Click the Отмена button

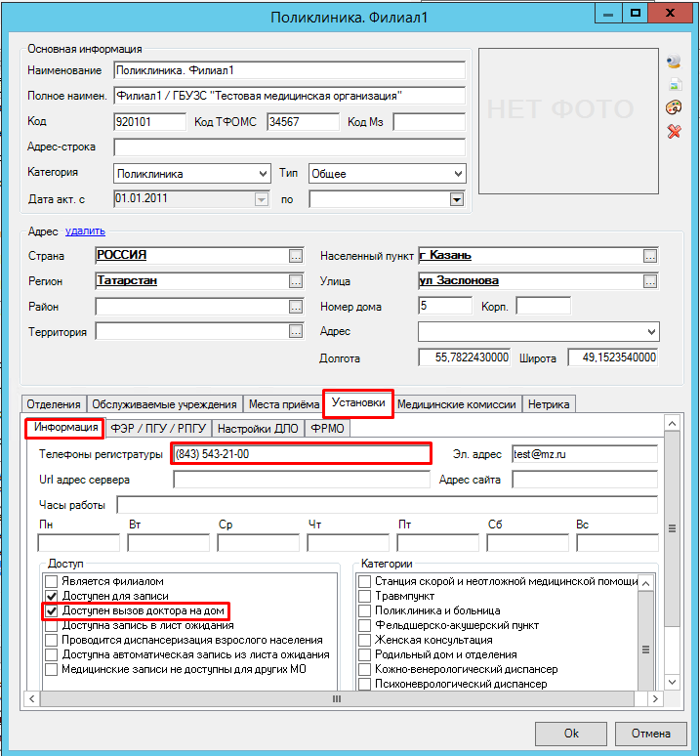click(651, 734)
